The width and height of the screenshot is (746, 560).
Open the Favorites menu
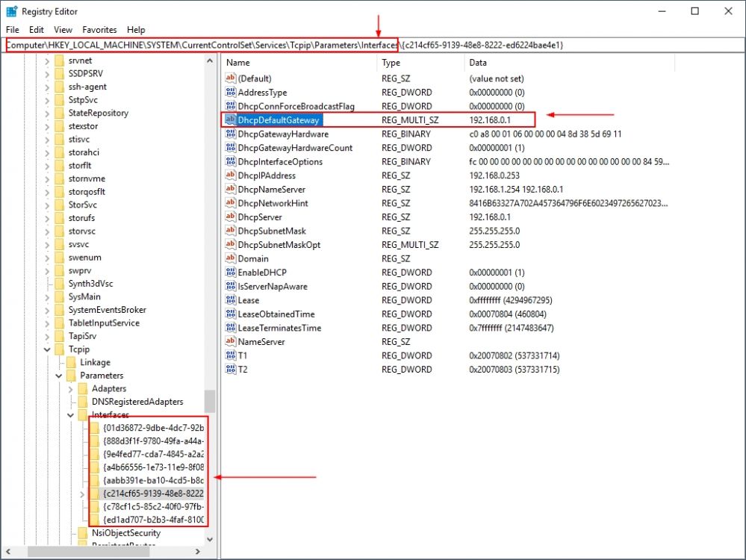pos(99,30)
